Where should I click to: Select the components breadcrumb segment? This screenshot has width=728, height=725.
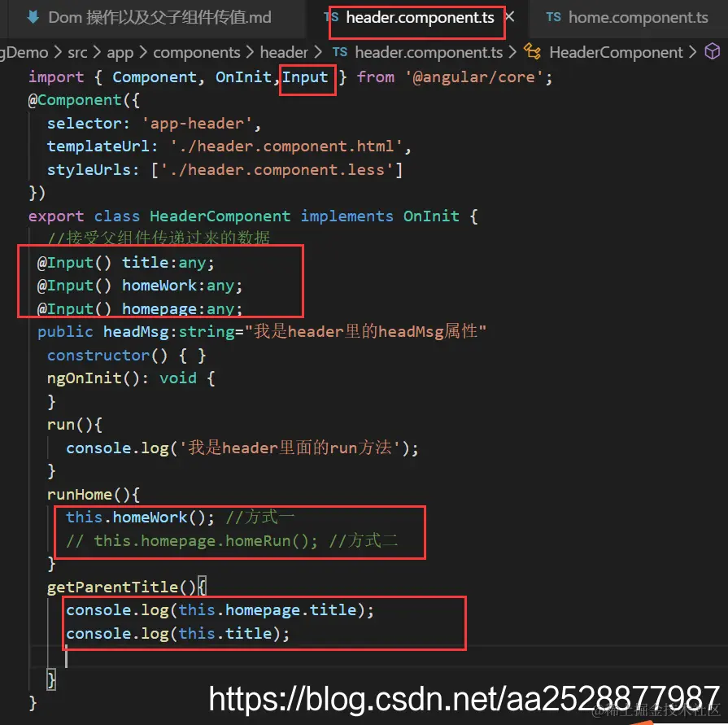click(196, 52)
